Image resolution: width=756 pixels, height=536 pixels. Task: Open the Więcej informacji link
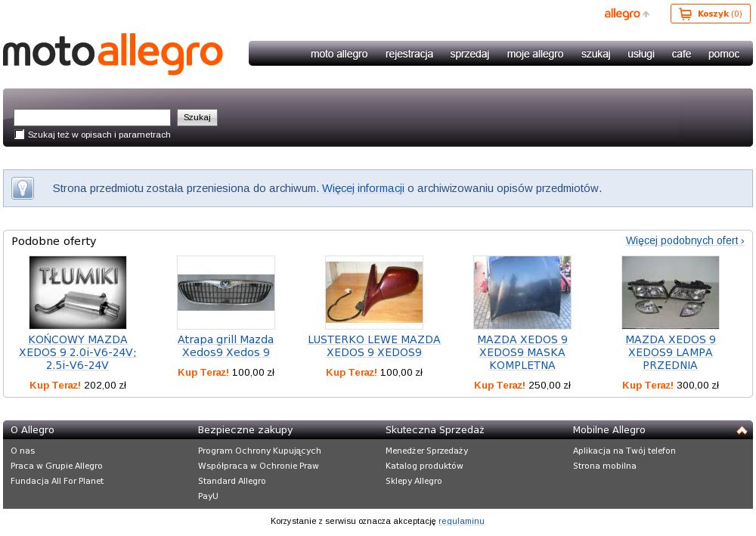[363, 188]
